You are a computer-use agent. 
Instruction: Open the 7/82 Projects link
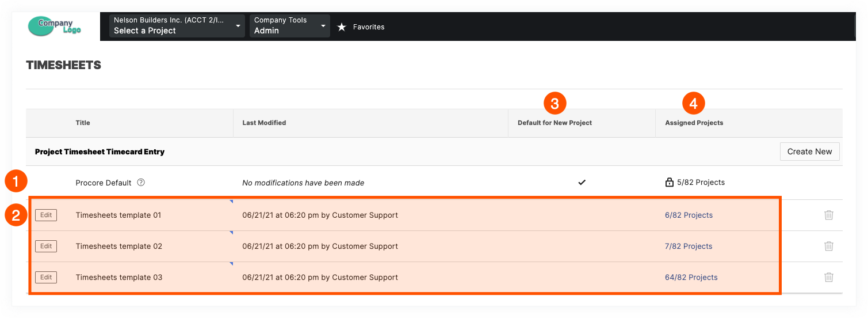689,246
